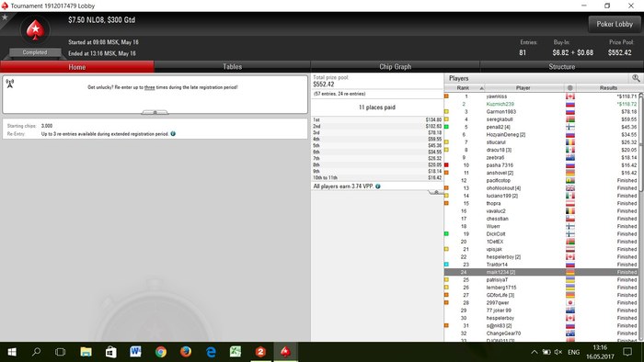Image resolution: width=644 pixels, height=362 pixels.
Task: Select the highlighted rank 24 player row
Action: [541, 272]
